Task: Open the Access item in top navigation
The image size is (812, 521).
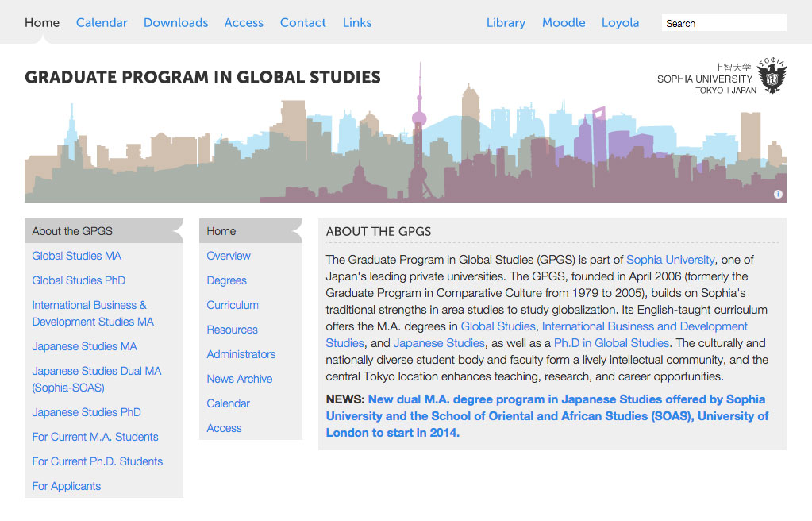Action: [244, 23]
